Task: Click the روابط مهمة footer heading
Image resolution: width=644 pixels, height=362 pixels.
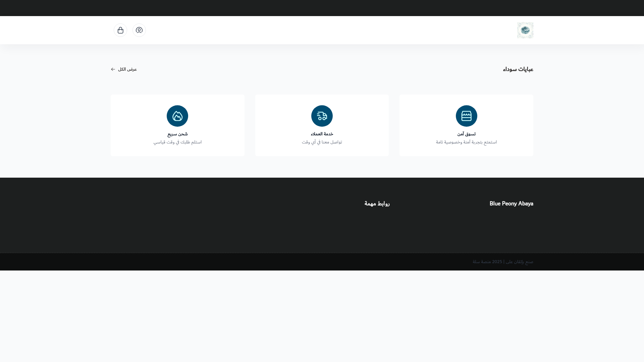Action: click(x=377, y=203)
